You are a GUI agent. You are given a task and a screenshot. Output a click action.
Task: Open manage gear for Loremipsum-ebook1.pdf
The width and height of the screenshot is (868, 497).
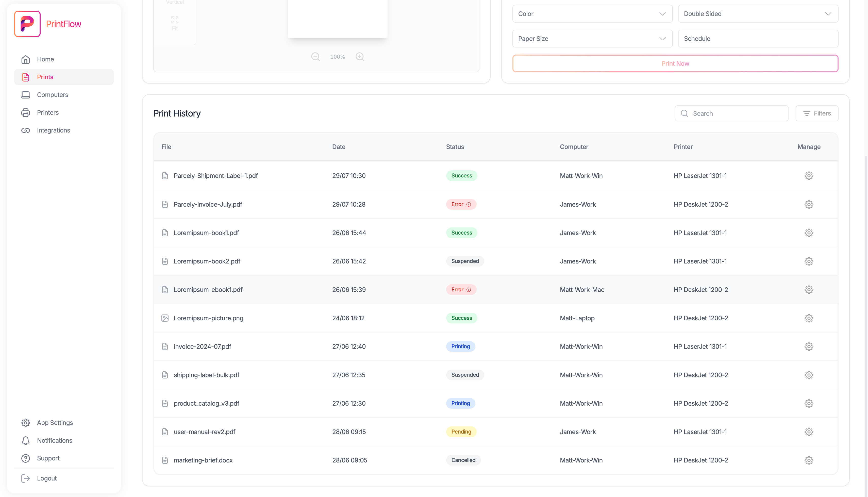pos(809,290)
